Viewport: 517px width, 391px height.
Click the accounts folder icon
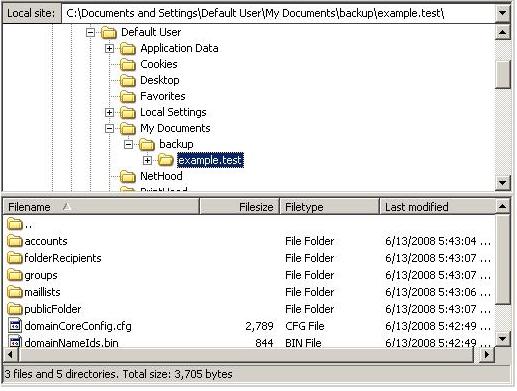click(x=15, y=241)
